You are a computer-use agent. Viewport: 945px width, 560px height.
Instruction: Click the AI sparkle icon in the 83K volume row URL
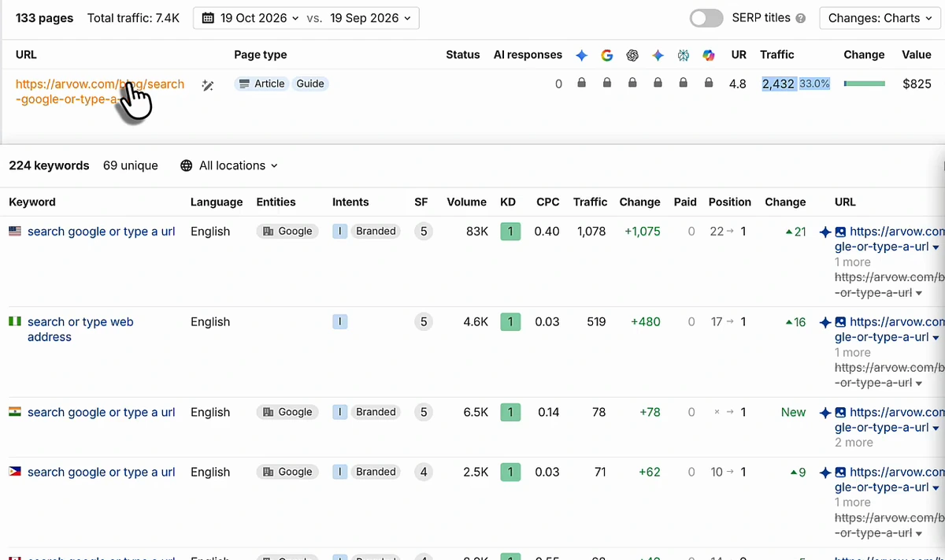click(x=825, y=232)
